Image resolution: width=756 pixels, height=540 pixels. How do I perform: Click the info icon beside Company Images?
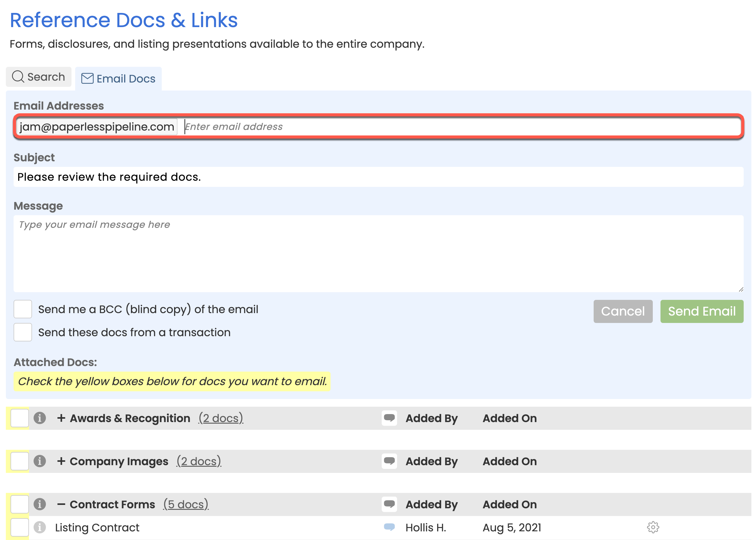tap(40, 461)
